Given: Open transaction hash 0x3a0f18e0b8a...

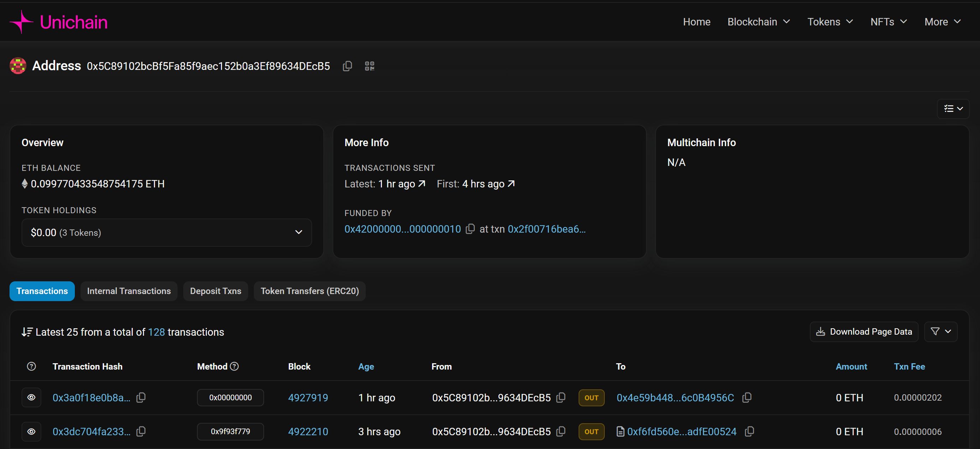Looking at the screenshot, I should coord(91,397).
